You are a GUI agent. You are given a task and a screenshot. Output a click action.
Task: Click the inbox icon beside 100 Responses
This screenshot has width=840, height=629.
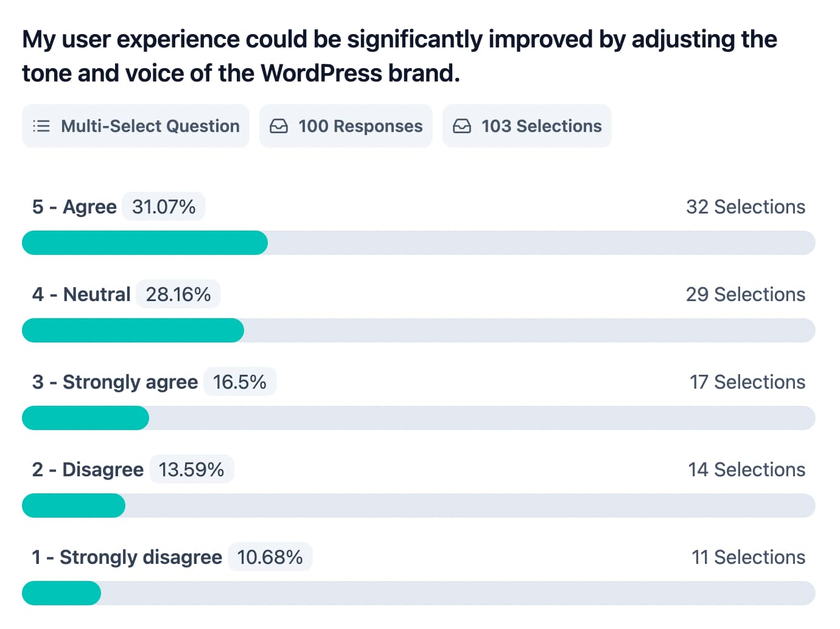(x=279, y=126)
